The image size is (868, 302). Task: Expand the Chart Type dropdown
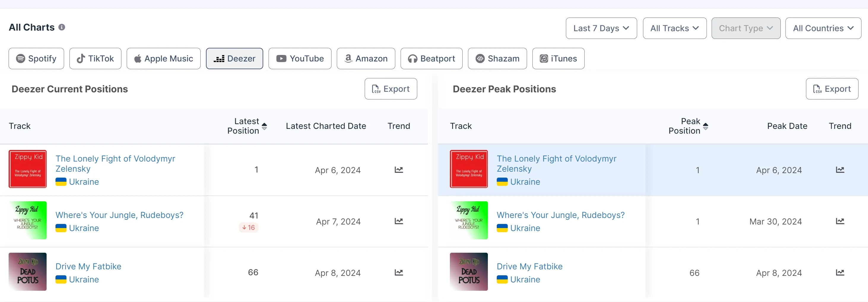tap(745, 28)
